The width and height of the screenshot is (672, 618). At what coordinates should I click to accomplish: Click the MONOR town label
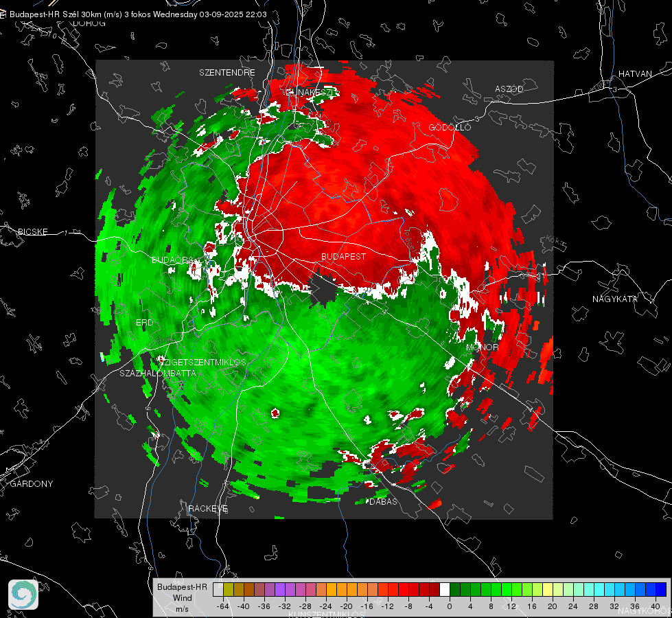pyautogui.click(x=482, y=347)
